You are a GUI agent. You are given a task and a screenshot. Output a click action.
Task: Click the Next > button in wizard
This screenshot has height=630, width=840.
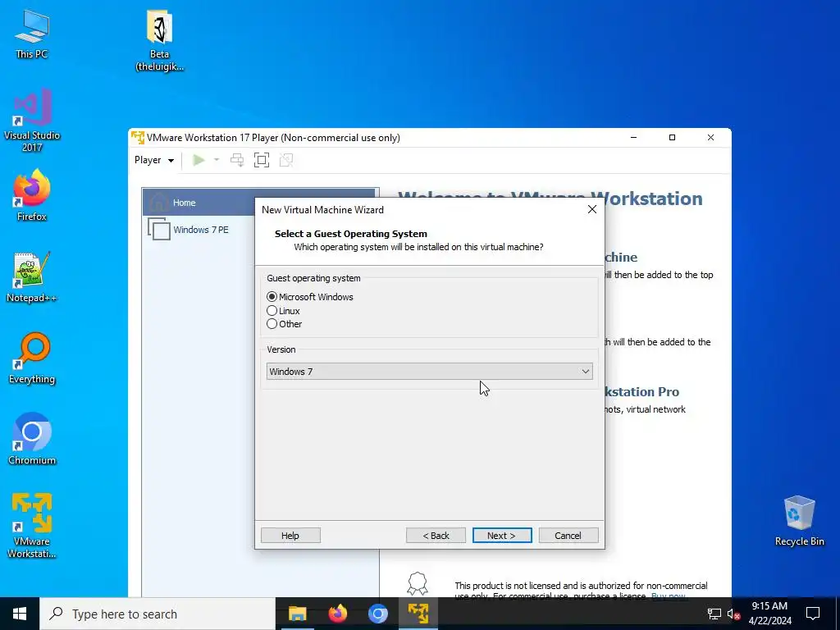click(x=502, y=535)
